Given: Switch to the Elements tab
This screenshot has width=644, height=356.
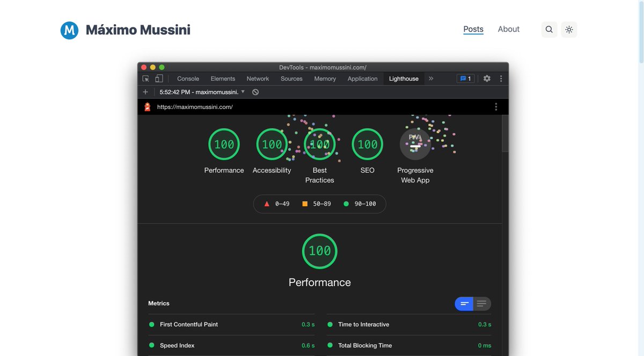Looking at the screenshot, I should (223, 78).
